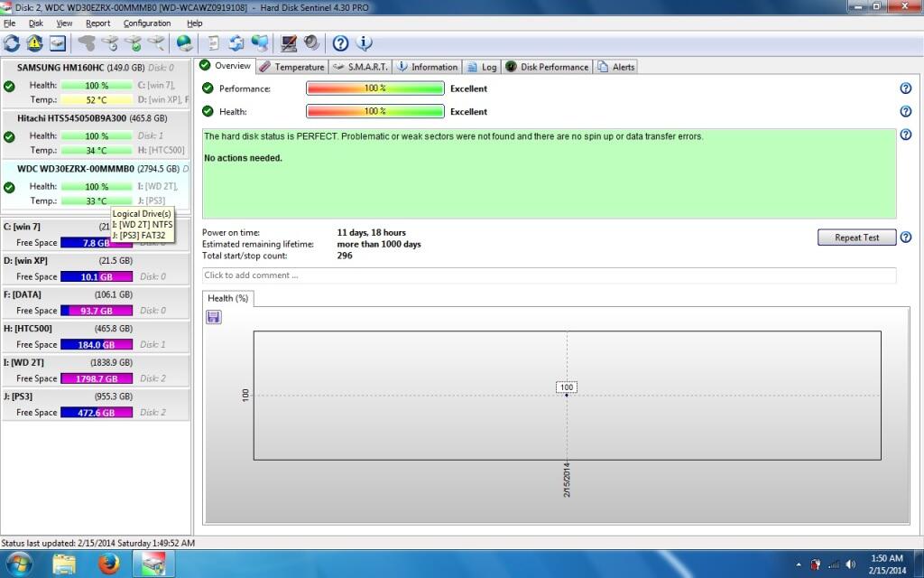Image resolution: width=924 pixels, height=578 pixels.
Task: Click the Refresh disk status toolbar icon
Action: tap(12, 43)
